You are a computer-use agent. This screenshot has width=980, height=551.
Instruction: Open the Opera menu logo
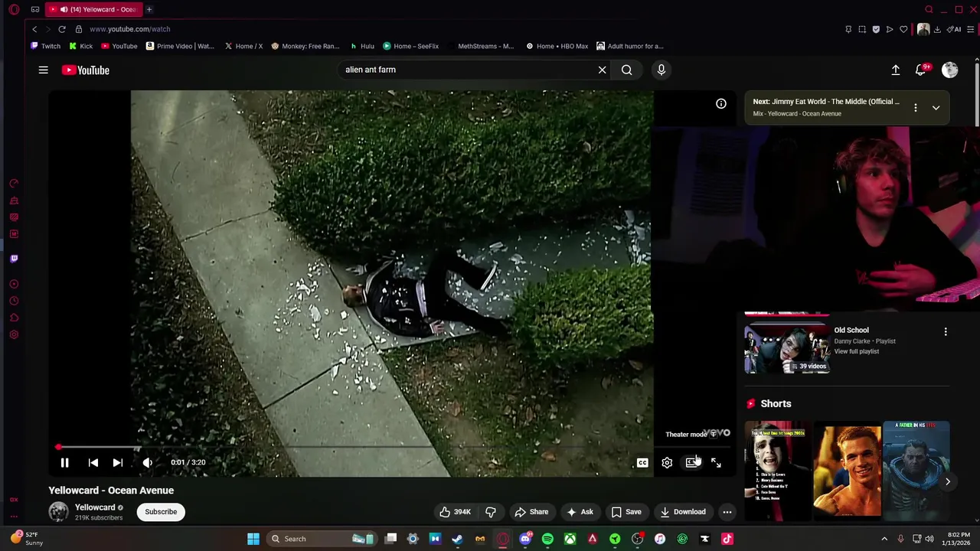click(x=14, y=9)
